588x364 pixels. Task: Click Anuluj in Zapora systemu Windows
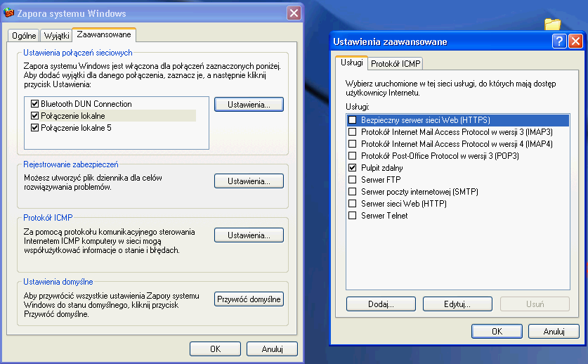273,349
